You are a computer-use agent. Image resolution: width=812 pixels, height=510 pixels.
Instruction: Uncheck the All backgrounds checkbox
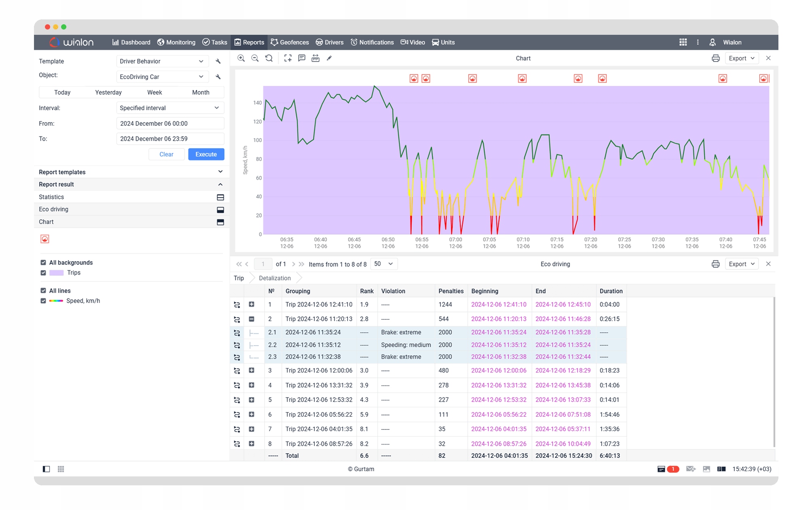tap(43, 262)
